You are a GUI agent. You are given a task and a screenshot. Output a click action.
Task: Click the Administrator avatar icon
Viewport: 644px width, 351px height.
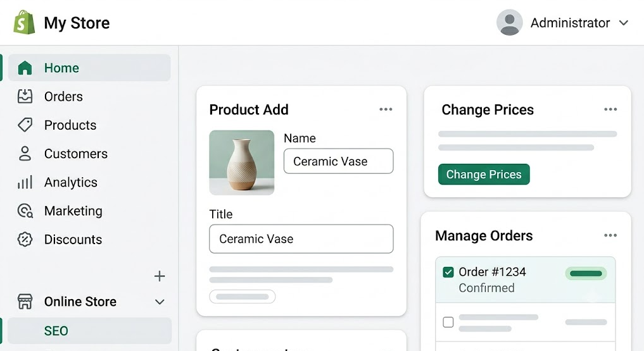(509, 22)
